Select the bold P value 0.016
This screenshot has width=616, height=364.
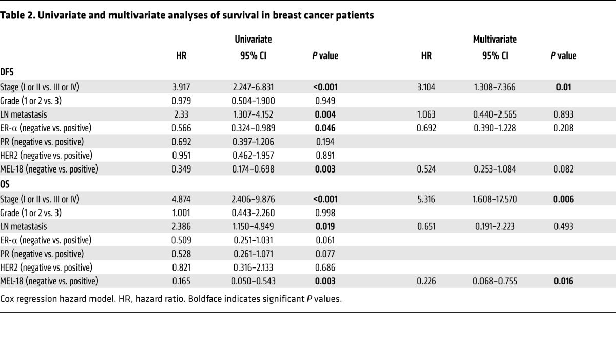tap(563, 281)
